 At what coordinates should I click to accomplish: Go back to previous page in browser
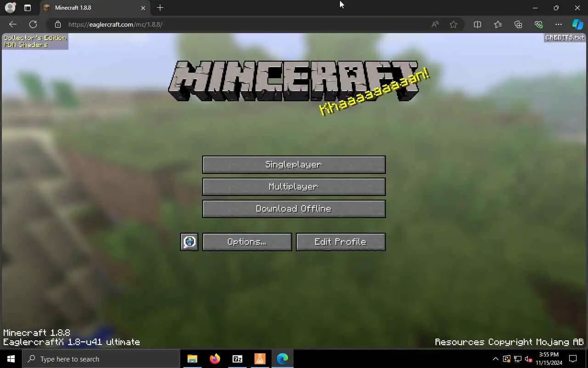(13, 24)
